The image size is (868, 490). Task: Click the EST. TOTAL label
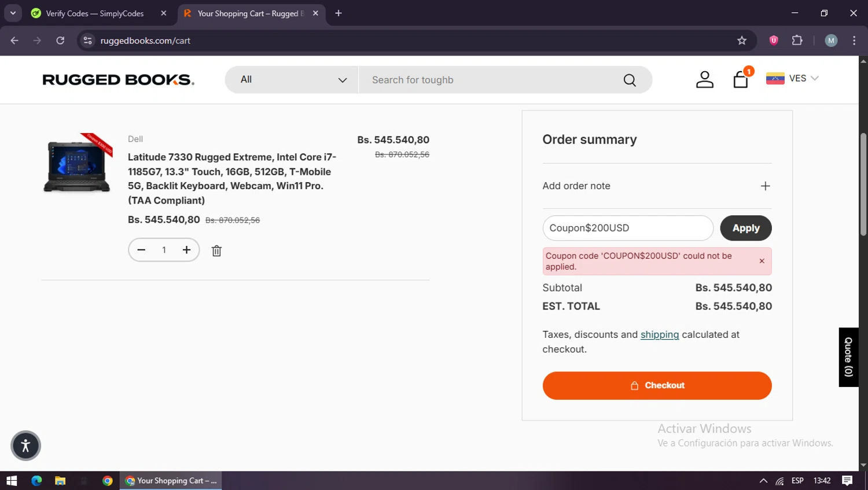571,306
